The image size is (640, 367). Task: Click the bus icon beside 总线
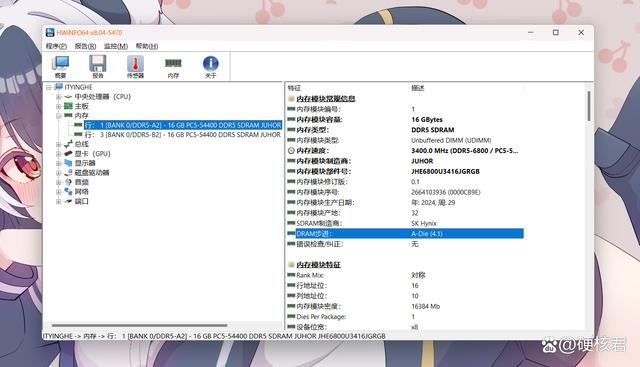[68, 144]
